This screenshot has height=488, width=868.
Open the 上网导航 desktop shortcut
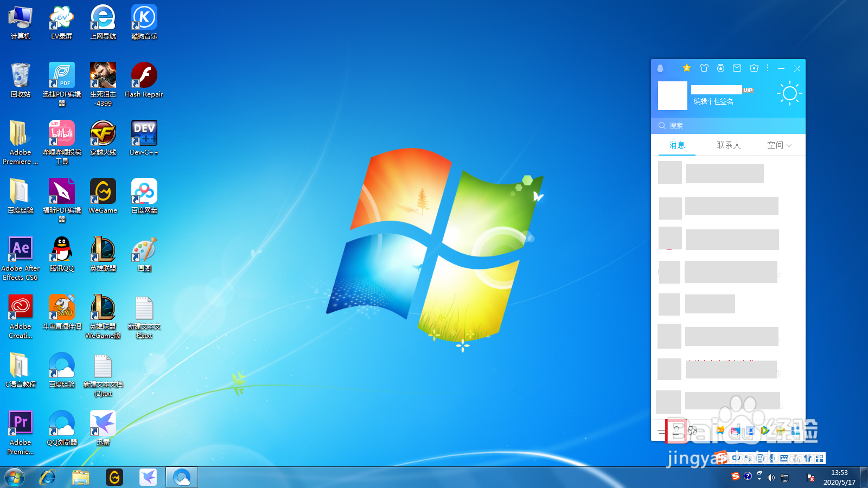[x=103, y=23]
